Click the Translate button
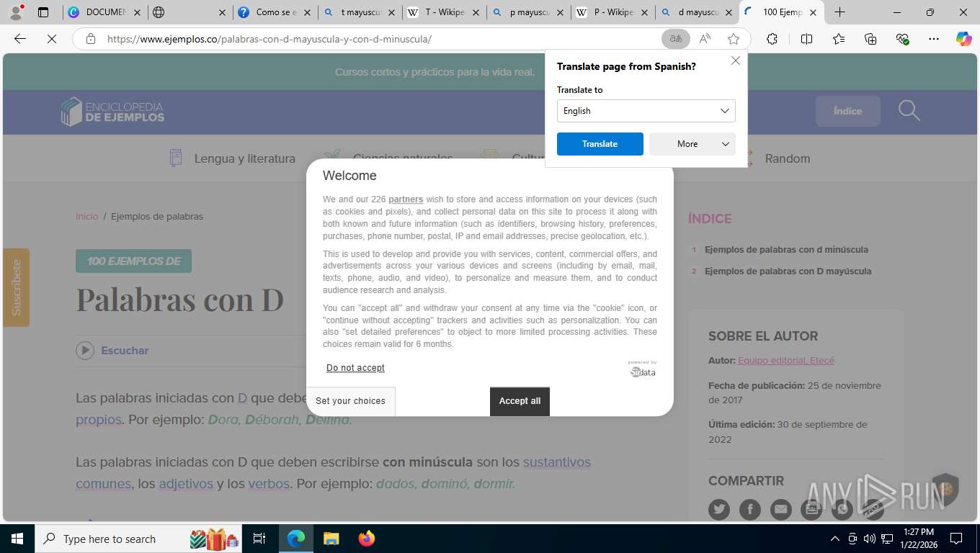Viewport: 980px width, 553px height. coord(600,144)
